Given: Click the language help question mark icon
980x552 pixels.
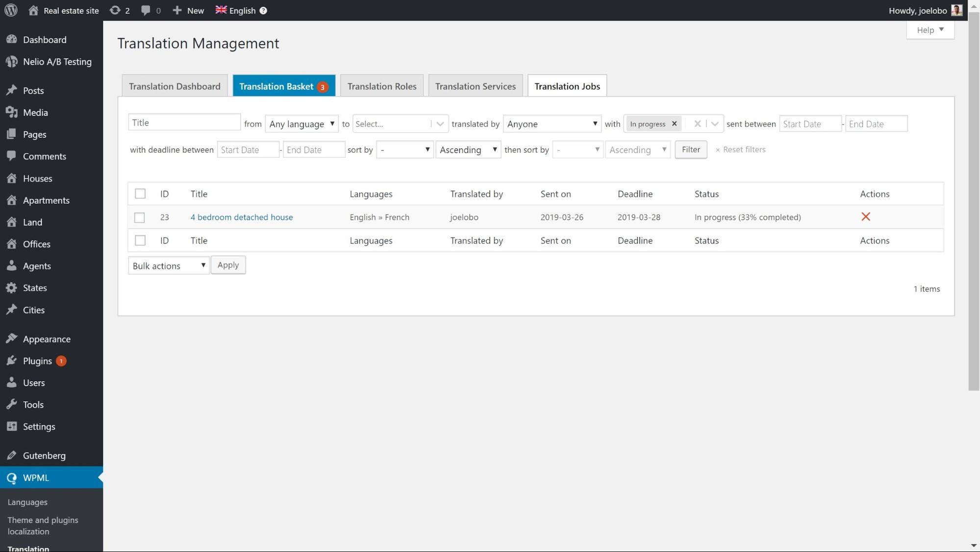Looking at the screenshot, I should 263,10.
